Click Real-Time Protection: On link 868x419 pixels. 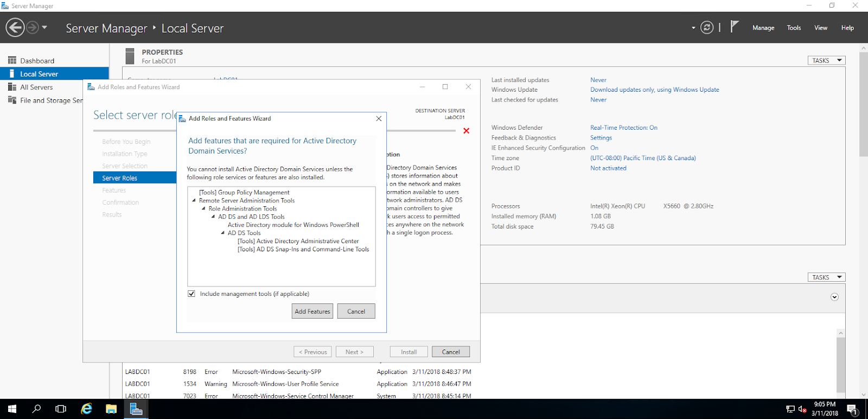click(x=624, y=128)
